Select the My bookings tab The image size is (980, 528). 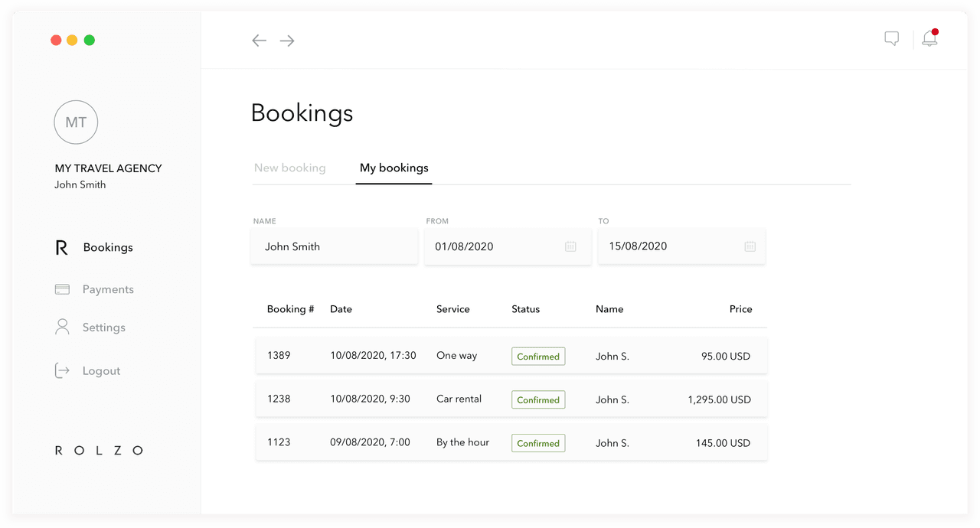(394, 168)
